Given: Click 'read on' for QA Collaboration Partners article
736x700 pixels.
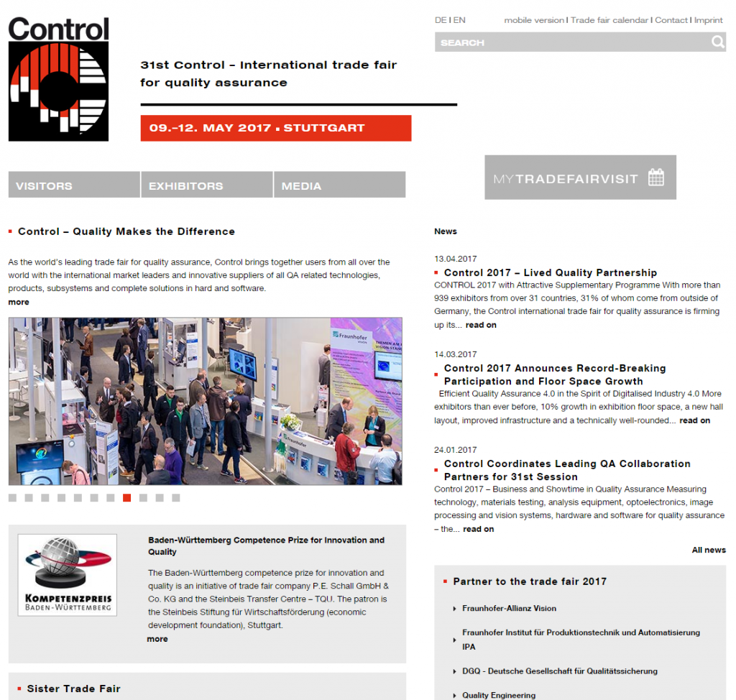Looking at the screenshot, I should click(x=478, y=529).
